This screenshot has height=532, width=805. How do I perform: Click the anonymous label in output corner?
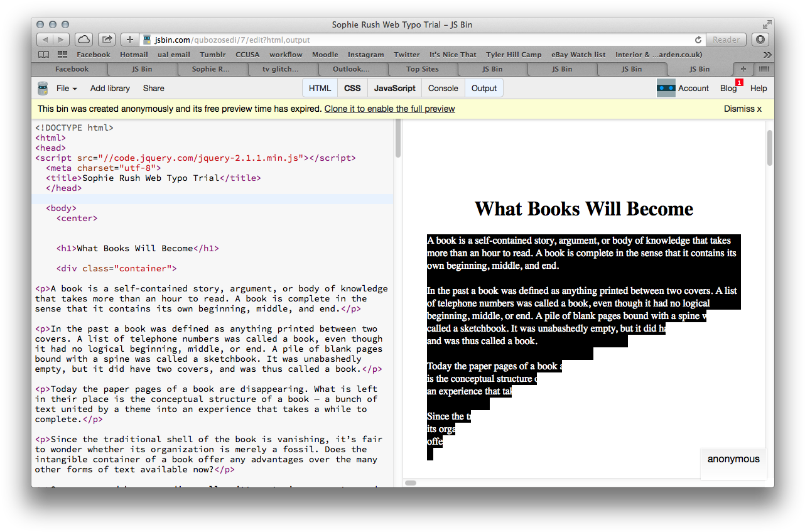[x=733, y=459]
